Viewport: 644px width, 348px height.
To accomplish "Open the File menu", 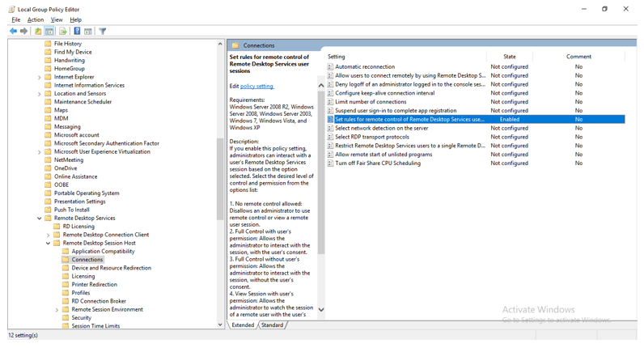I will click(16, 19).
